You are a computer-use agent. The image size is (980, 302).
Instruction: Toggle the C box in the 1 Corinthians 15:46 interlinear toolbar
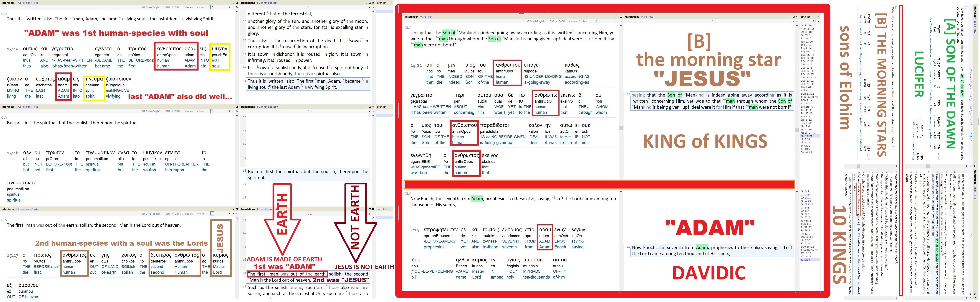212,111
